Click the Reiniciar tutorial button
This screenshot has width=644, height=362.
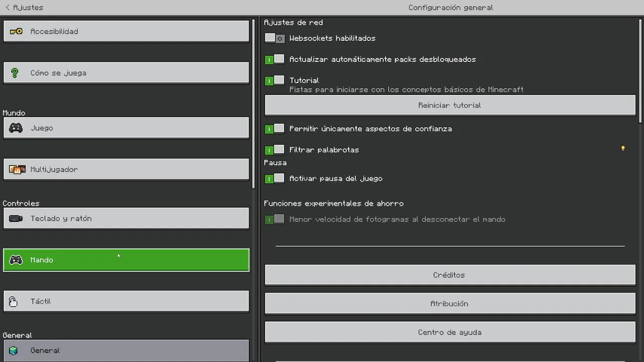pos(450,106)
